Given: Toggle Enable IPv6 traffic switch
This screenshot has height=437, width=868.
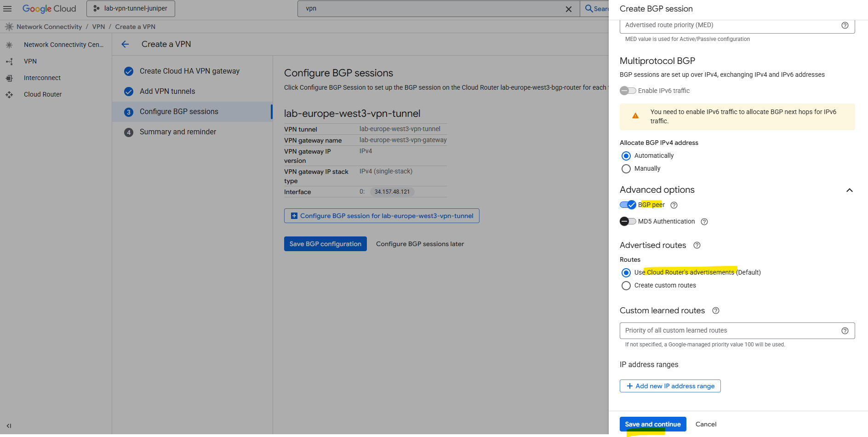Looking at the screenshot, I should pyautogui.click(x=628, y=91).
